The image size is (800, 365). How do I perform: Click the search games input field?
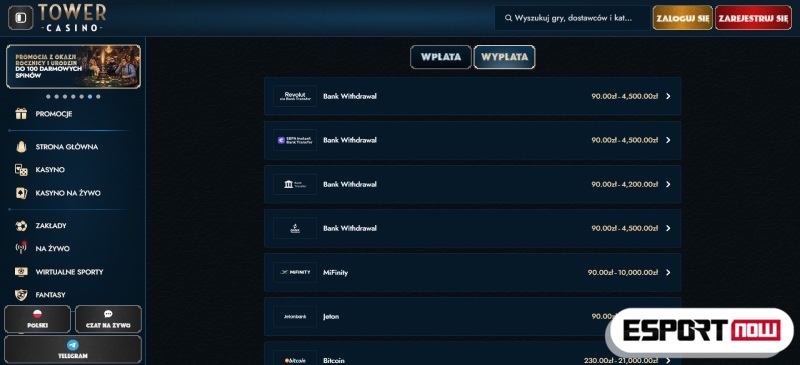click(572, 18)
